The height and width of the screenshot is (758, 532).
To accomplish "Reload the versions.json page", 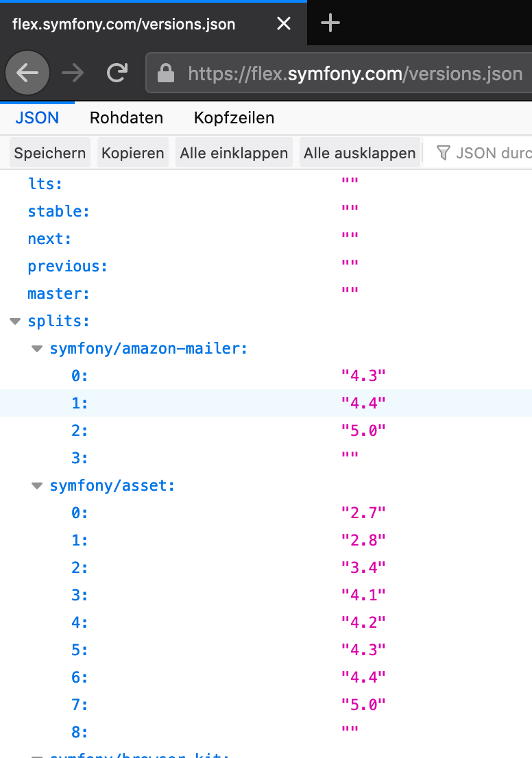I will [117, 73].
